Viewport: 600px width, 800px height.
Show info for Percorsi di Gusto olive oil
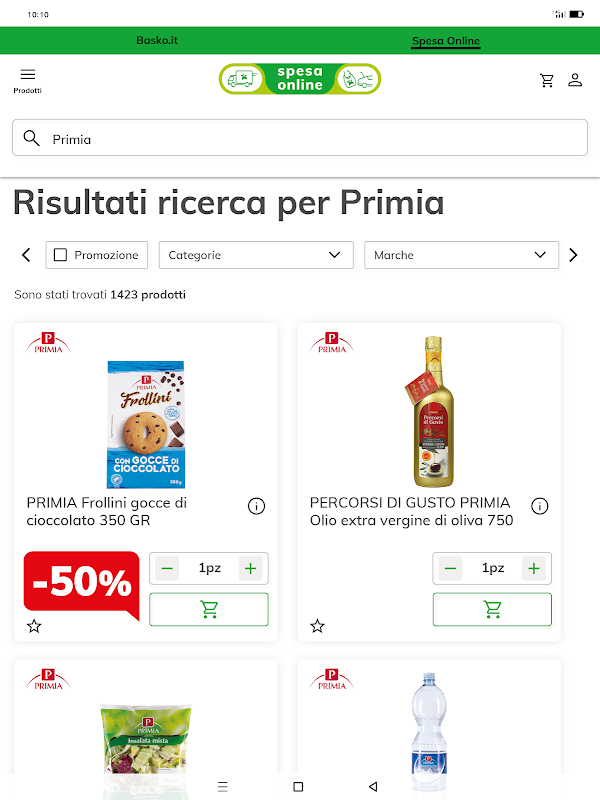click(539, 506)
